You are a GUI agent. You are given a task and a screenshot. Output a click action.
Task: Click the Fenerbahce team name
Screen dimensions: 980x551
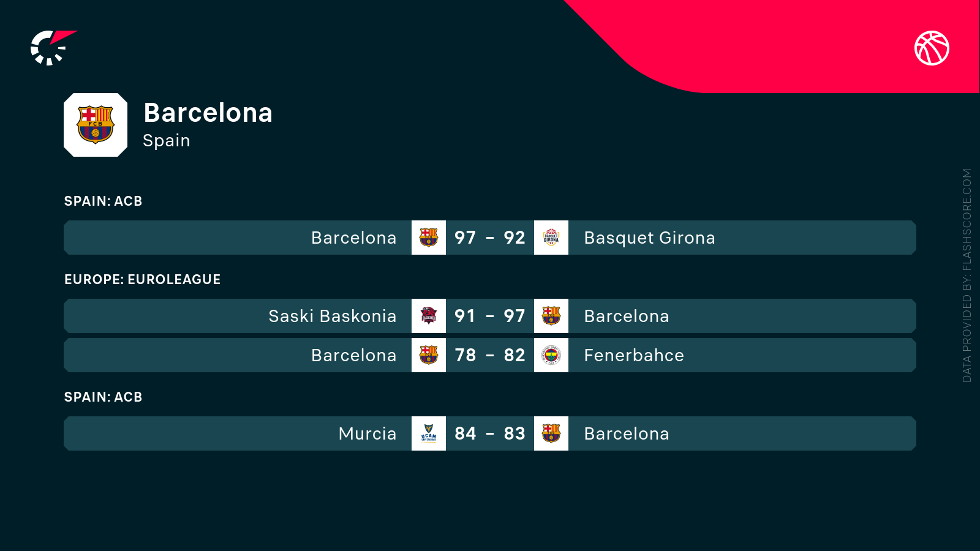[634, 355]
